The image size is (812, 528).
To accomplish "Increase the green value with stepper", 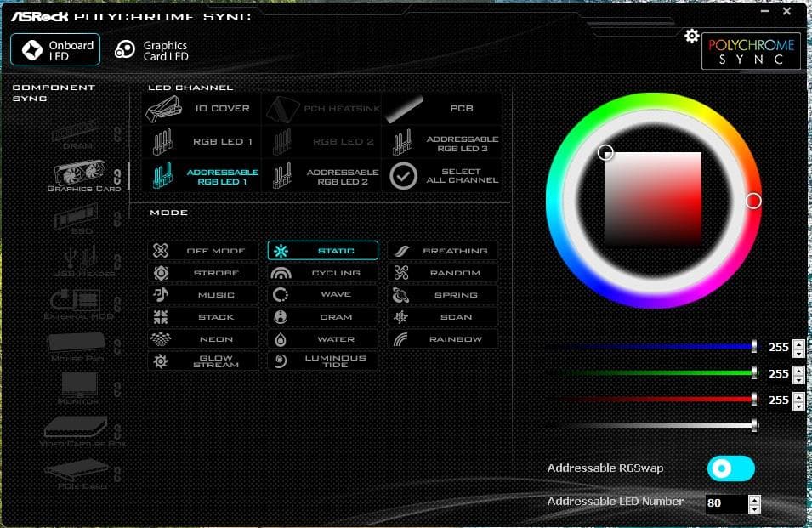I will point(798,369).
